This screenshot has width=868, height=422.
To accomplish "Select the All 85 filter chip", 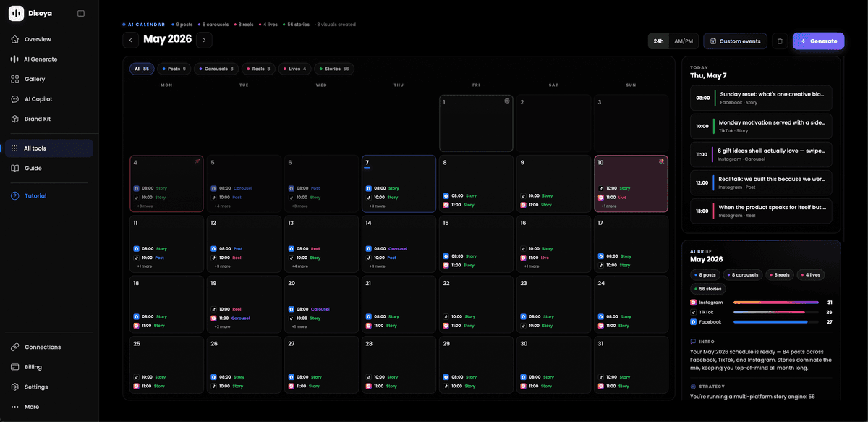I will point(142,69).
